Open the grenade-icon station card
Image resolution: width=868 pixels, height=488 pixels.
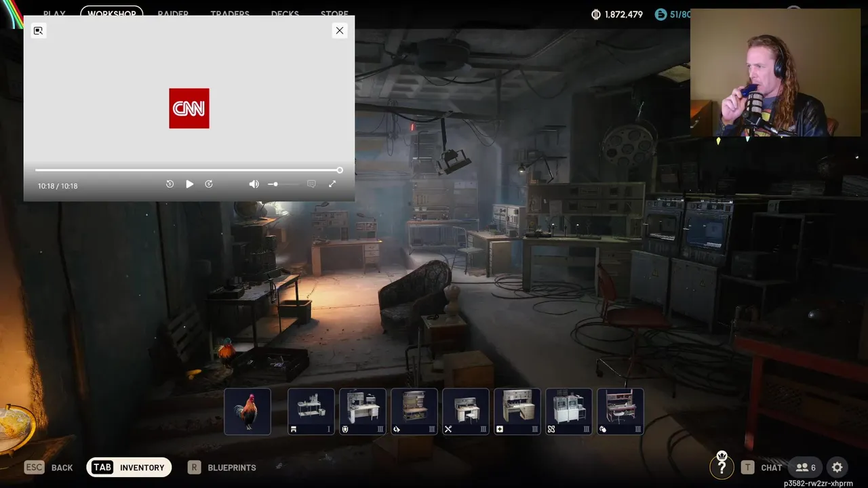[620, 411]
